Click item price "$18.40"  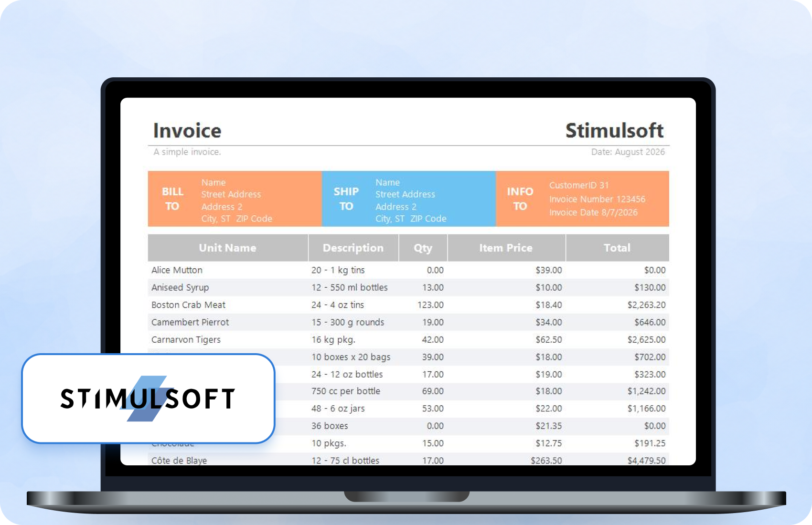[x=548, y=305]
